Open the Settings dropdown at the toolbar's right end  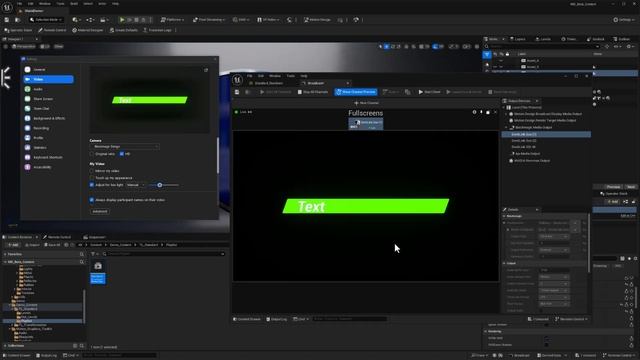click(624, 20)
